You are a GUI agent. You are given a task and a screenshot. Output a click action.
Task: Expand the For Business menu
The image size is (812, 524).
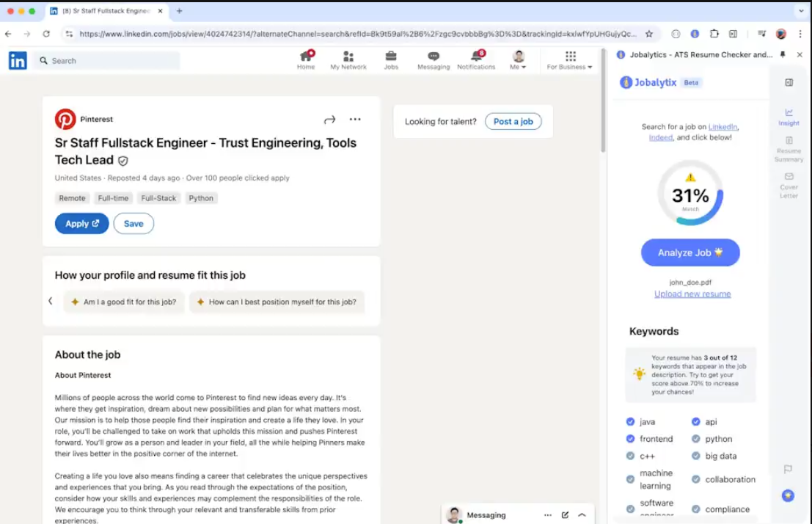pyautogui.click(x=570, y=60)
